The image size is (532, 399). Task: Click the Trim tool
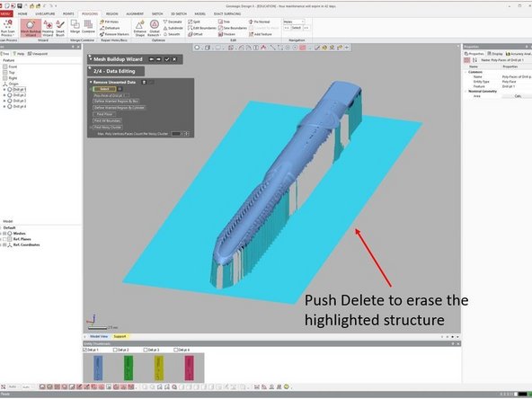coord(224,22)
